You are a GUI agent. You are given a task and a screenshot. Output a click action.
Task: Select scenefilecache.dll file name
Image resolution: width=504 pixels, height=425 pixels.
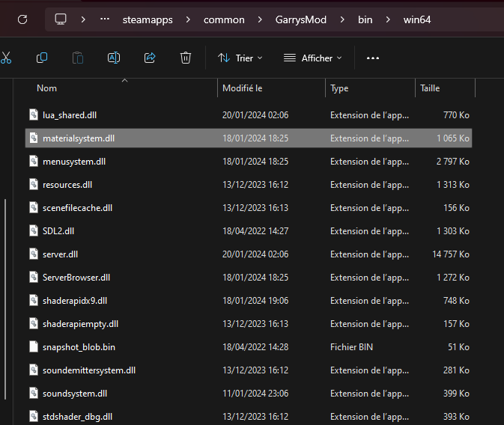tap(77, 208)
